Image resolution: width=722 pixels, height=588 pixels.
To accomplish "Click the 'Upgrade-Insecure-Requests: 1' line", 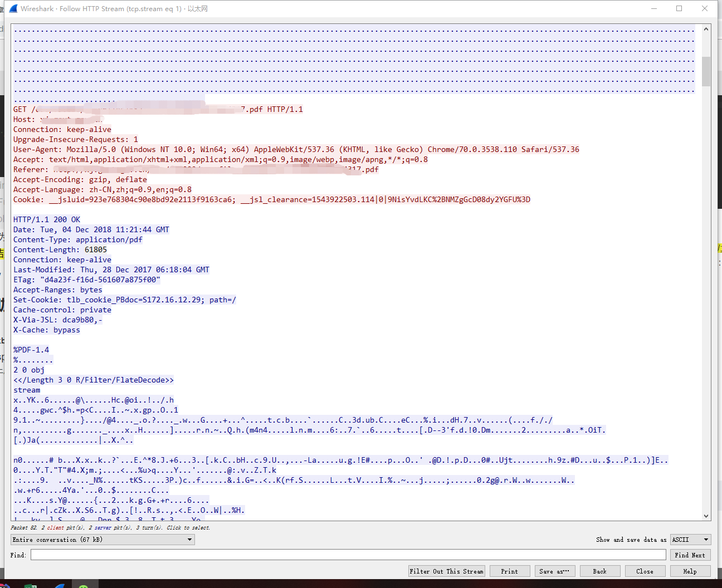I will (76, 139).
